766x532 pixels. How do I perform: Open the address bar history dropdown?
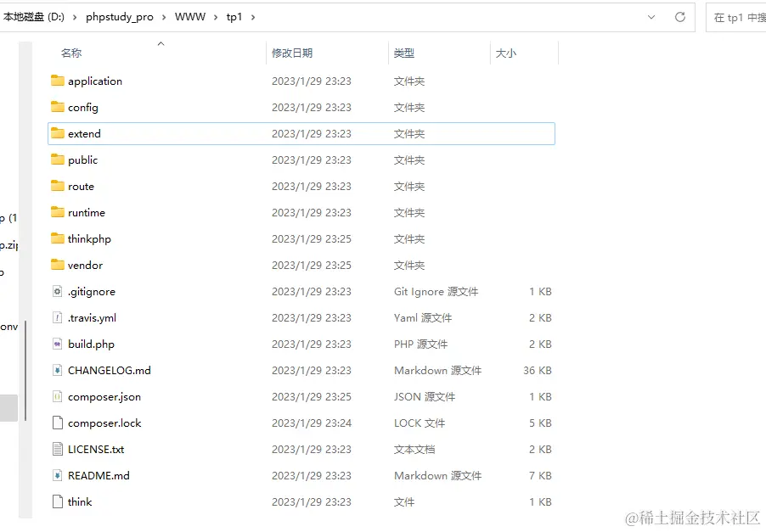pos(651,17)
